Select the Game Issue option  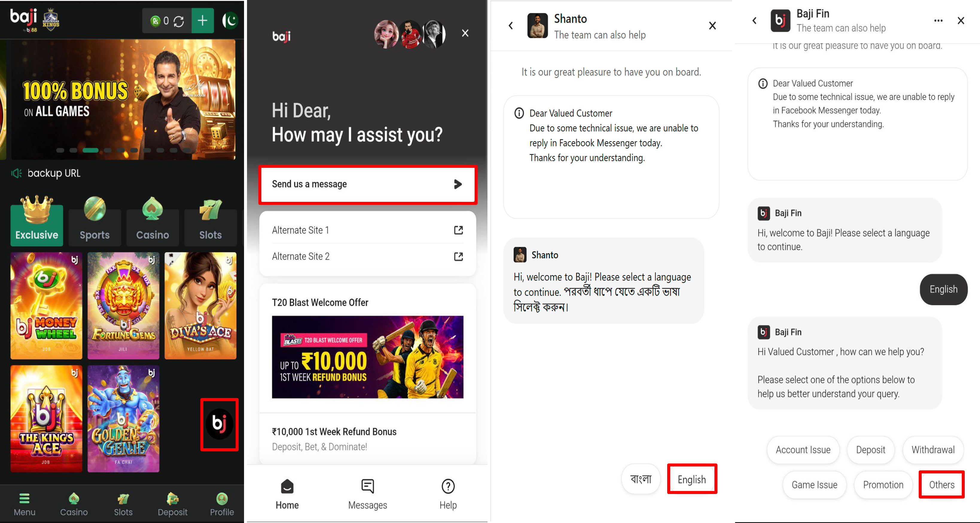815,485
